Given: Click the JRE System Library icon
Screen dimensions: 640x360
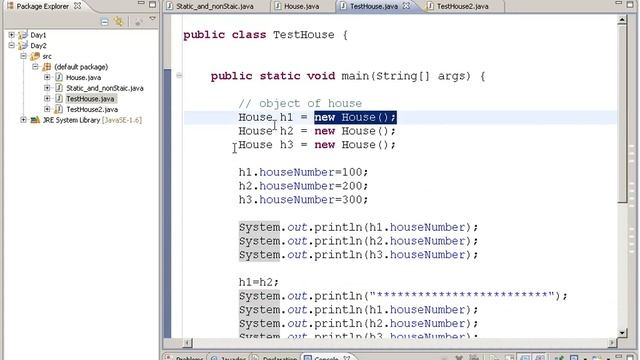Looking at the screenshot, I should click(x=35, y=120).
